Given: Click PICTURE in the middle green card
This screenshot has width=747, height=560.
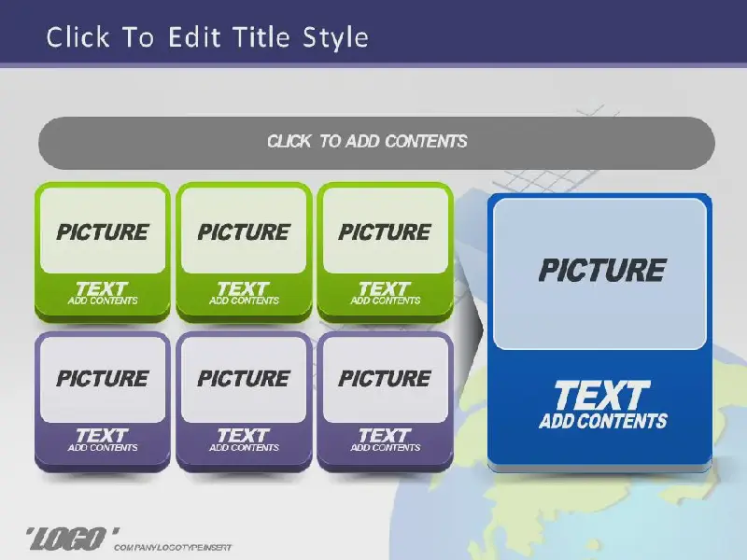Looking at the screenshot, I should pos(244,231).
